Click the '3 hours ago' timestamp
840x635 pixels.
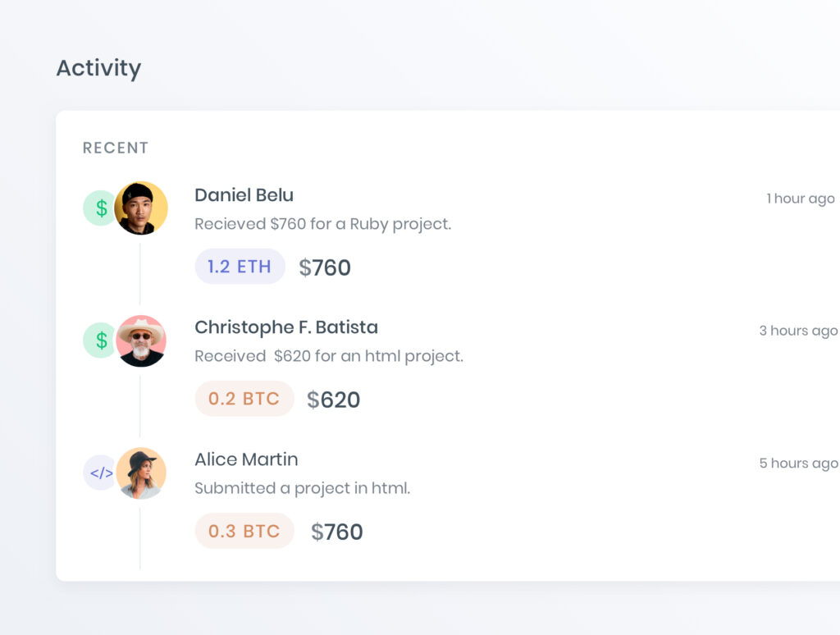pos(797,331)
